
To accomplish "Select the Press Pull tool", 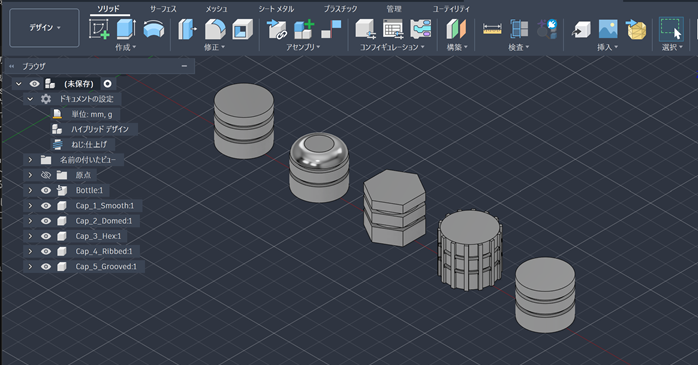I will point(187,29).
